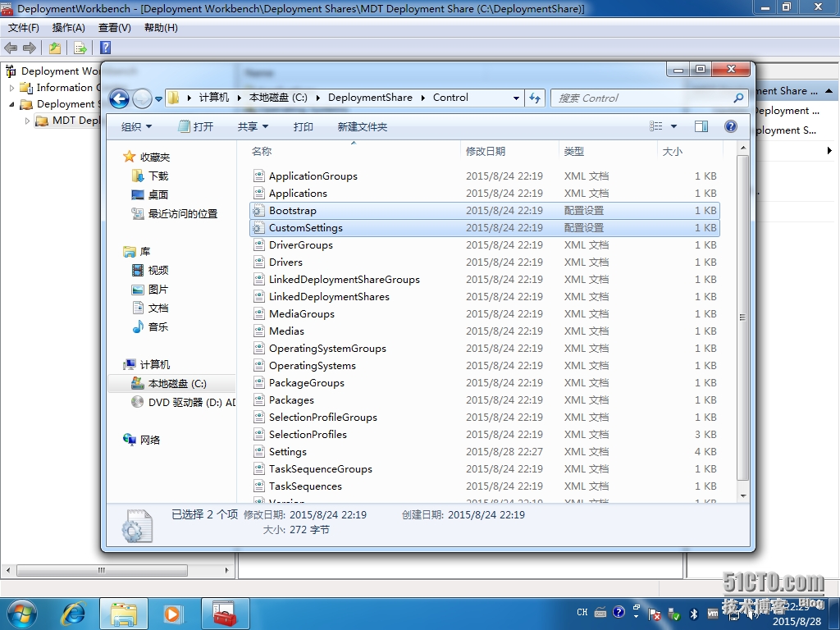Open the view options dropdown arrow

click(674, 126)
